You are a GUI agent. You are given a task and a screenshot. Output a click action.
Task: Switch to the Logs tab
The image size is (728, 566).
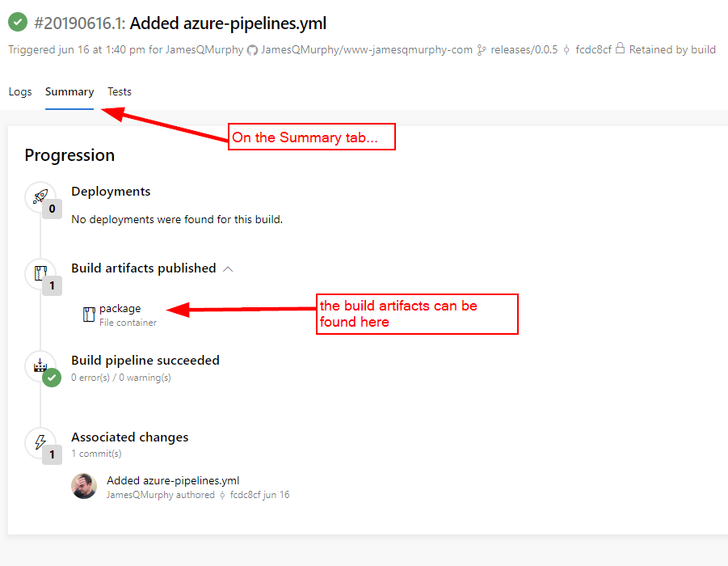tap(20, 91)
